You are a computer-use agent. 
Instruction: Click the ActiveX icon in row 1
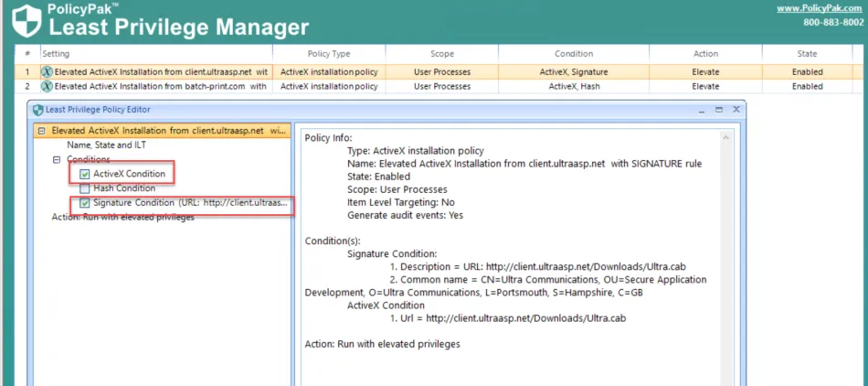[47, 71]
